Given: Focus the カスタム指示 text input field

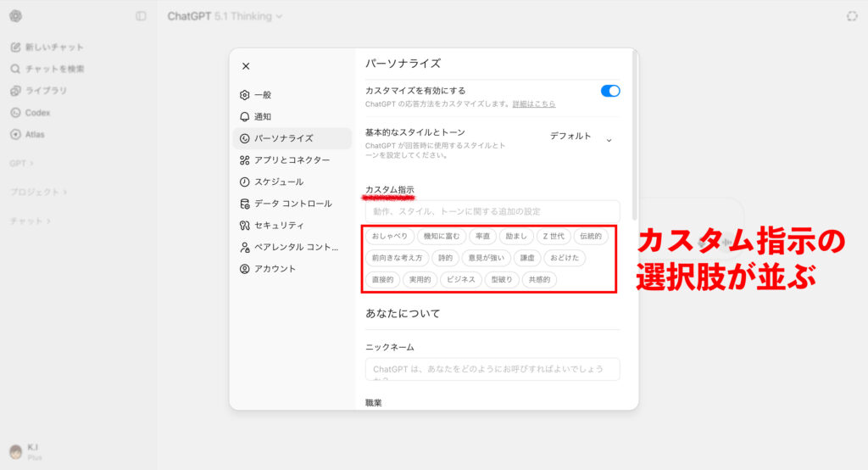Looking at the screenshot, I should click(x=492, y=211).
